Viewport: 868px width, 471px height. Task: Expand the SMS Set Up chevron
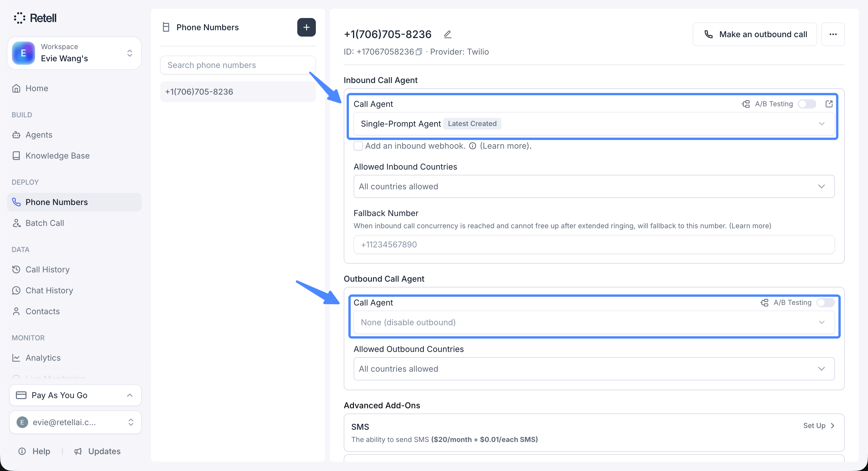pyautogui.click(x=833, y=425)
